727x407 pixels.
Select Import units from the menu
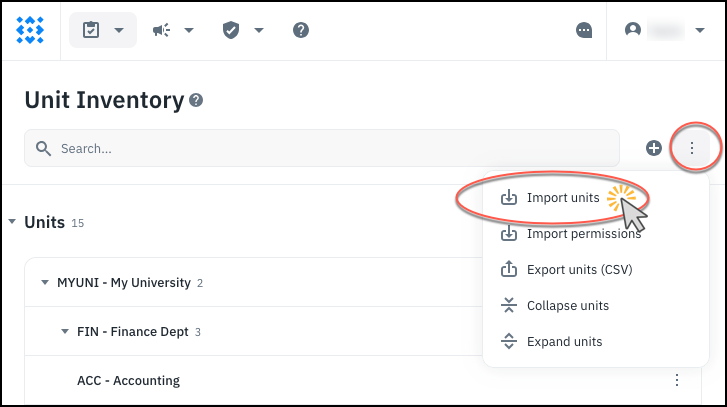coord(563,198)
